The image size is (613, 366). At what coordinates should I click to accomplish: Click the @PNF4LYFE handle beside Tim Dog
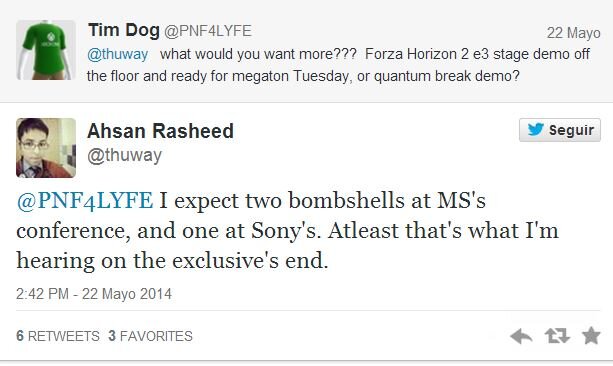(x=208, y=31)
